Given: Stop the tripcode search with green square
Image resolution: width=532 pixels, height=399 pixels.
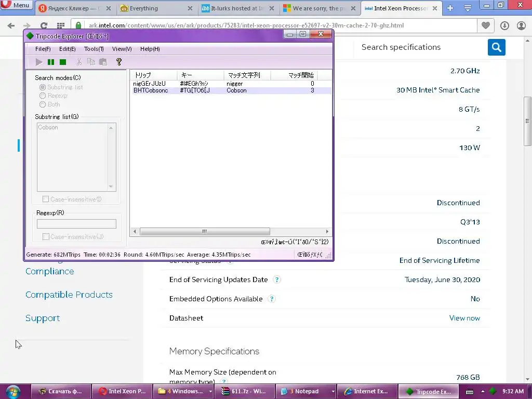Looking at the screenshot, I should (x=63, y=62).
